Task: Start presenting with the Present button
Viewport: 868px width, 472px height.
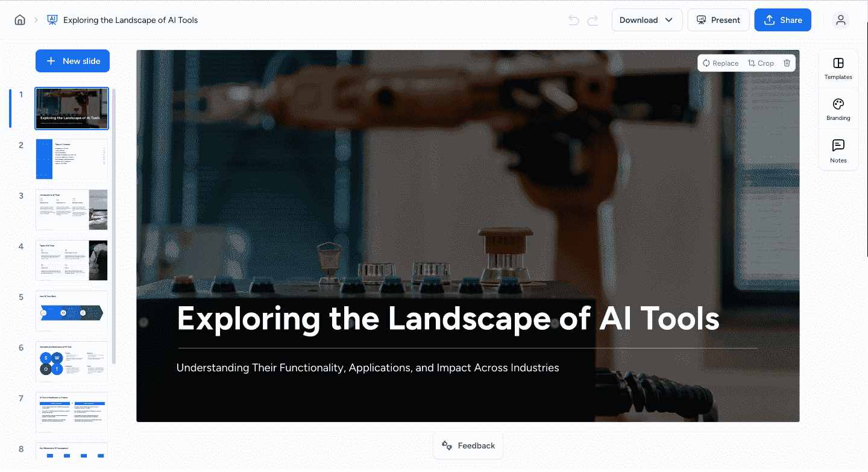Action: [719, 20]
